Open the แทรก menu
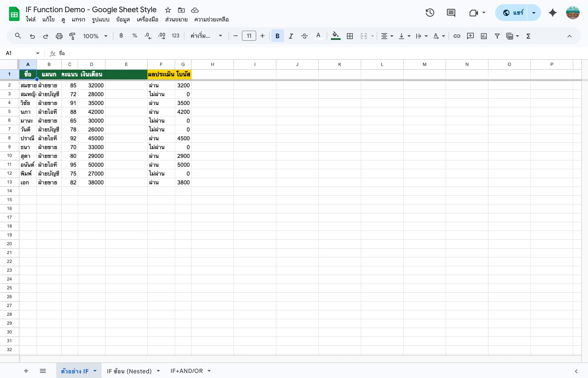This screenshot has height=378, width=588. pos(79,19)
